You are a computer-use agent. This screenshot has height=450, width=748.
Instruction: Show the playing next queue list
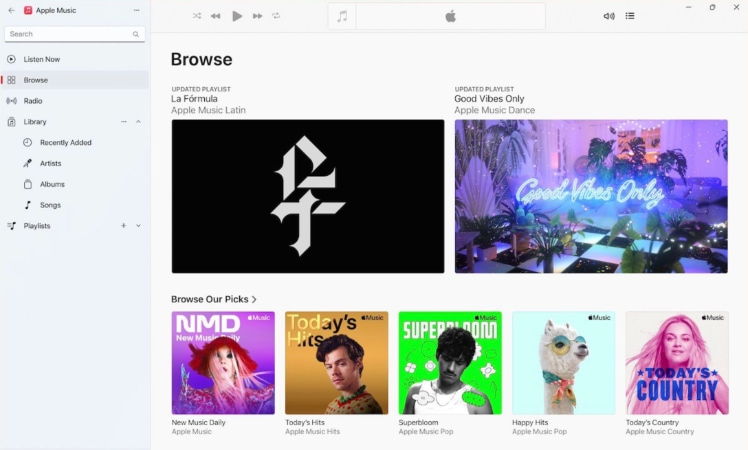630,16
